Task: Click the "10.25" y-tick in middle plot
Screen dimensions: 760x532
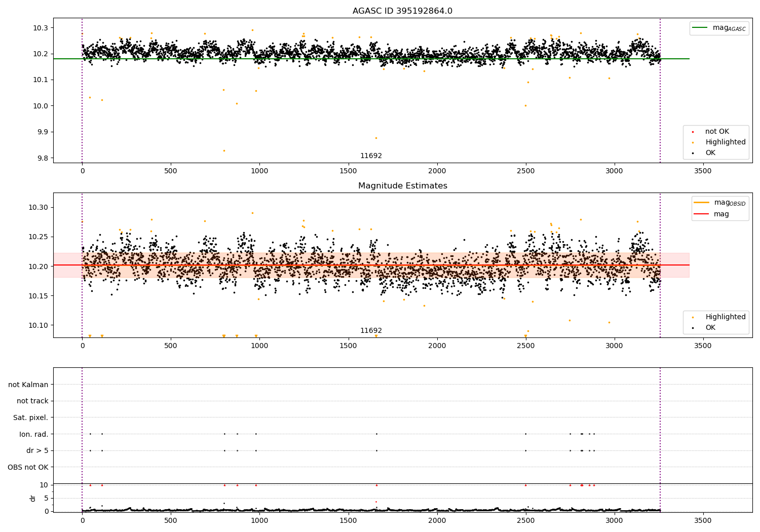Action: coord(39,237)
